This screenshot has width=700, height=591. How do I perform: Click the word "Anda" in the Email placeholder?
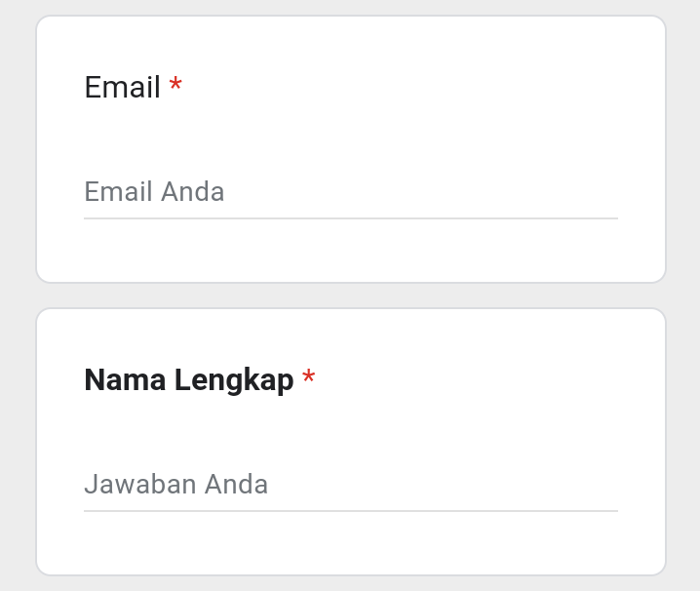193,191
